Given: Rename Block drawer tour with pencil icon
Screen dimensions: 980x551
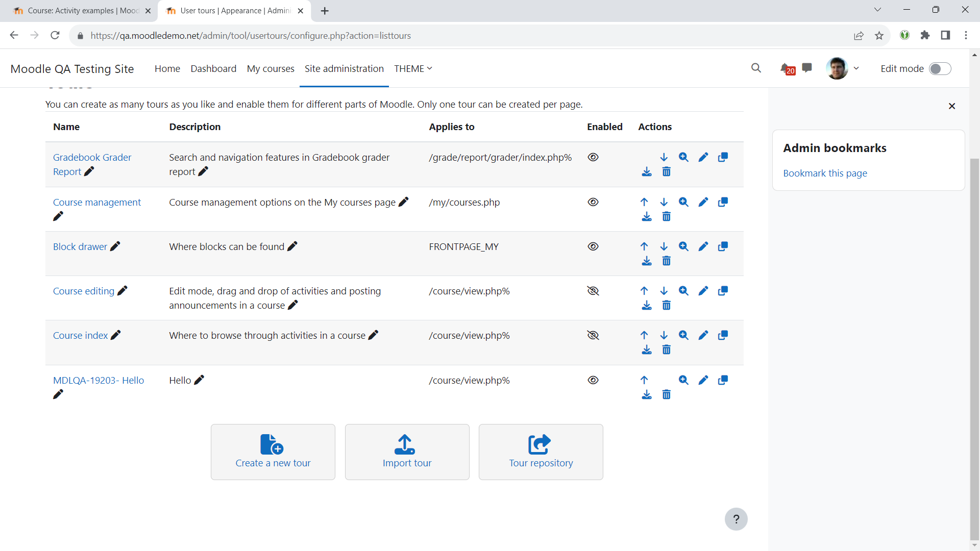Looking at the screenshot, I should 115,246.
